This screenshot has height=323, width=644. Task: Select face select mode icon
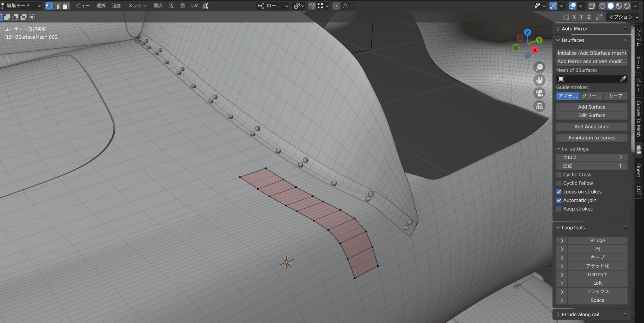pos(66,6)
